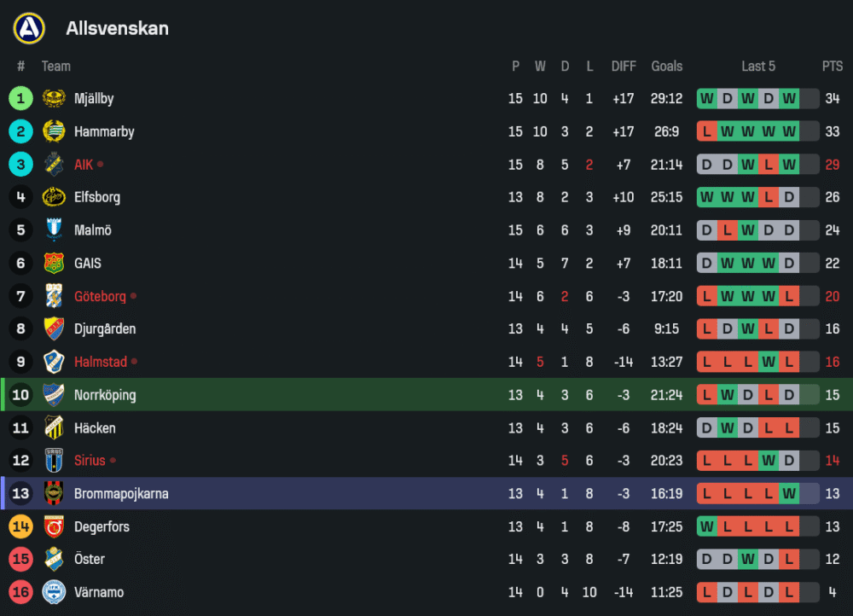Viewport: 853px width, 616px height.
Task: Click the Mjällby club crest
Action: 54,99
